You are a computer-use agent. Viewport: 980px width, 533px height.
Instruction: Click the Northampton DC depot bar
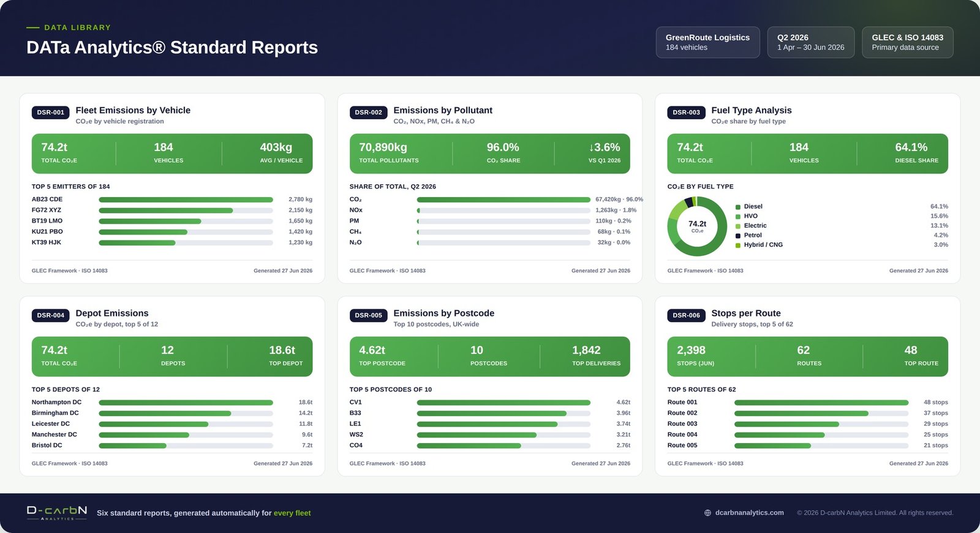tap(186, 403)
